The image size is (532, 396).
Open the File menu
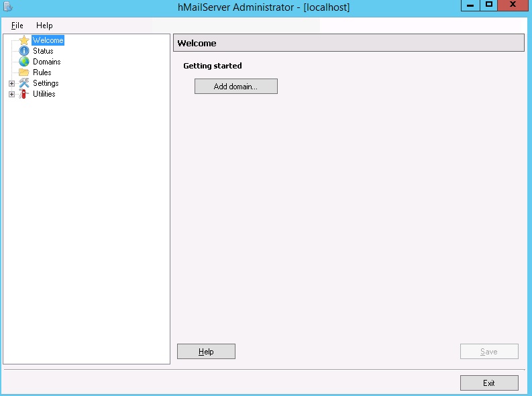pyautogui.click(x=17, y=26)
